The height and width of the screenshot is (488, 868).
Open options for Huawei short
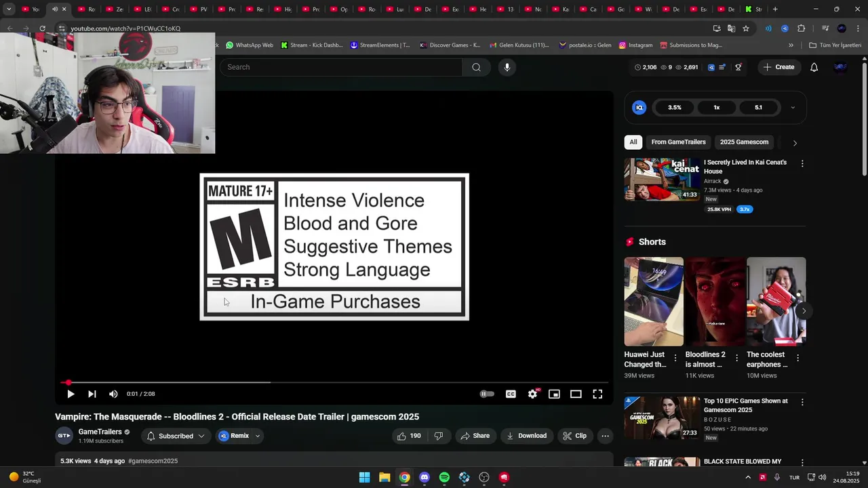coord(675,358)
